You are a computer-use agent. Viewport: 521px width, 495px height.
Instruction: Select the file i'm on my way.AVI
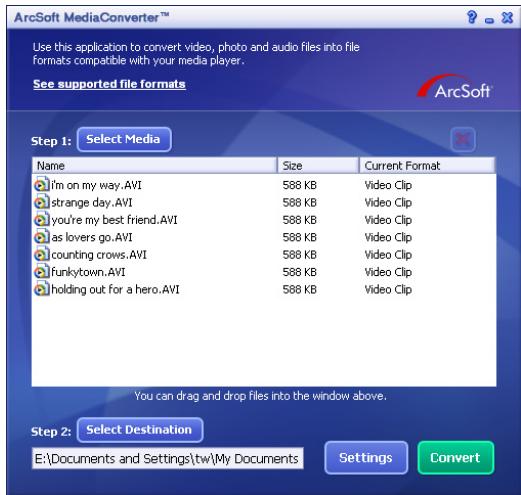[96, 185]
